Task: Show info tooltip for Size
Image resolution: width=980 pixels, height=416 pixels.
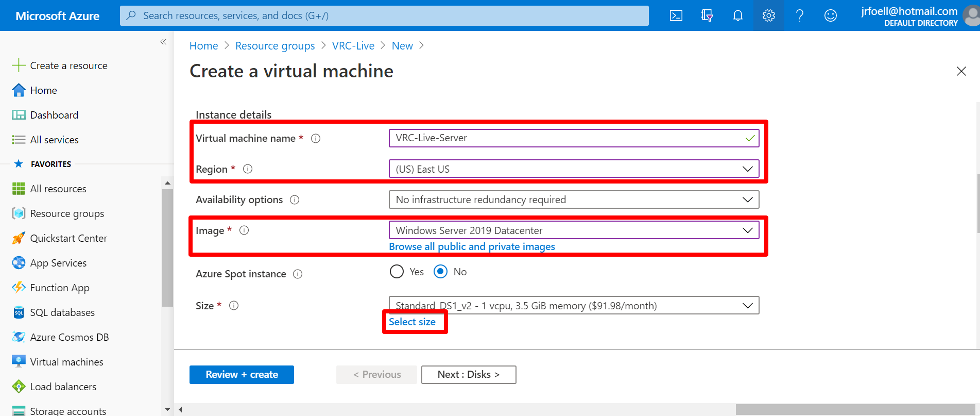Action: point(234,306)
